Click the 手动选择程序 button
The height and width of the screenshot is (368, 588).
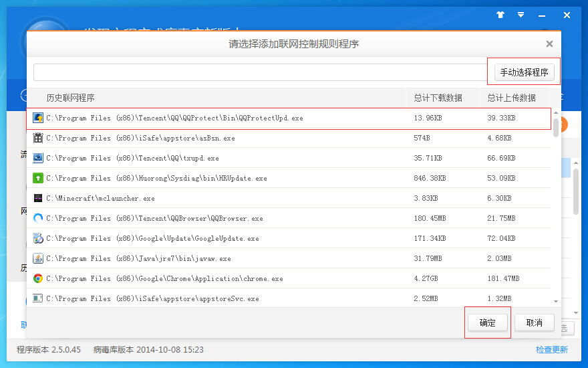(x=524, y=72)
